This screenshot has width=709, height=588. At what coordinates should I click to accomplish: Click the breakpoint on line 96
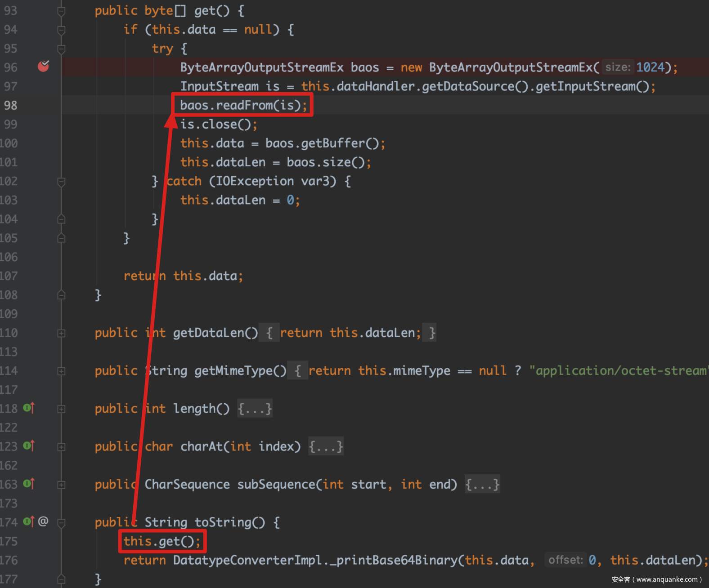pos(43,67)
